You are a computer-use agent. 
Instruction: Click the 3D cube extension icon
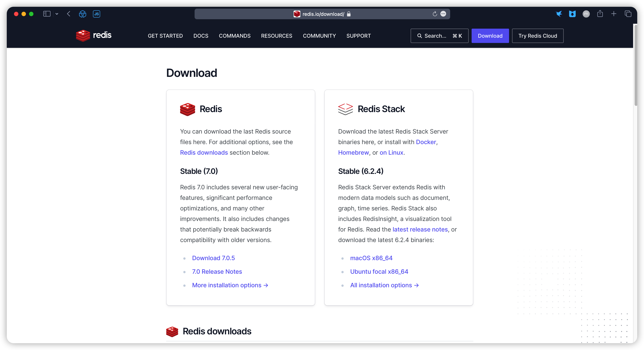click(x=82, y=14)
